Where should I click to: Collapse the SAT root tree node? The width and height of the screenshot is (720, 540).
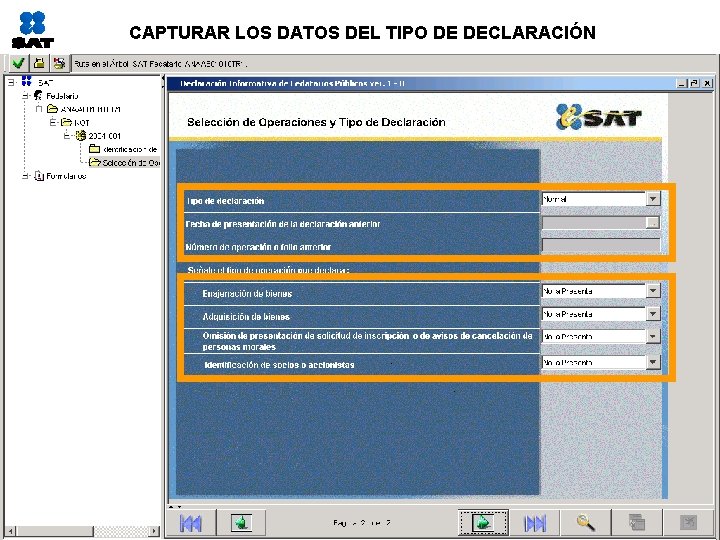(x=11, y=83)
